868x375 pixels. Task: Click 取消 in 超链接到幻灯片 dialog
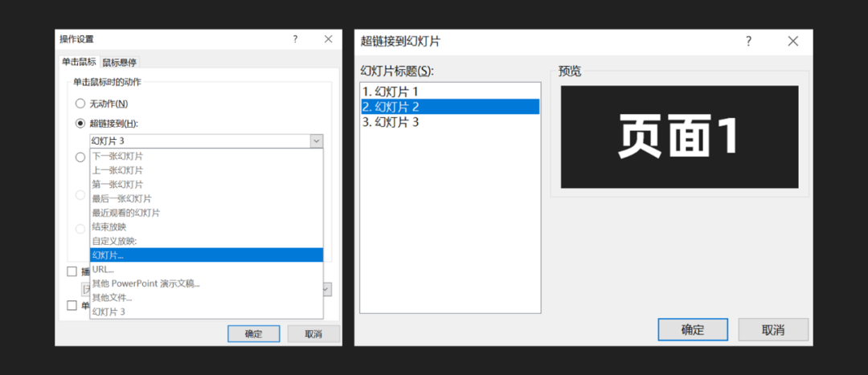[773, 330]
